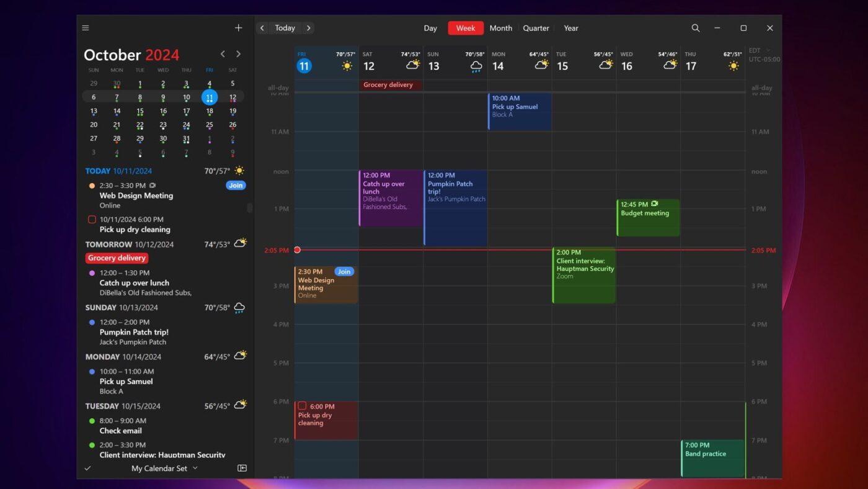Select Pick up Samuel in the sidebar list
This screenshot has height=489, width=868.
pos(126,382)
